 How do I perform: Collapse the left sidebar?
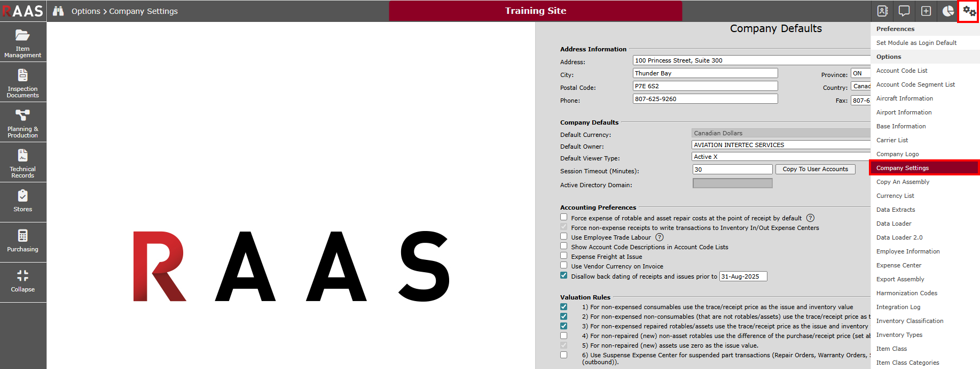pyautogui.click(x=23, y=283)
